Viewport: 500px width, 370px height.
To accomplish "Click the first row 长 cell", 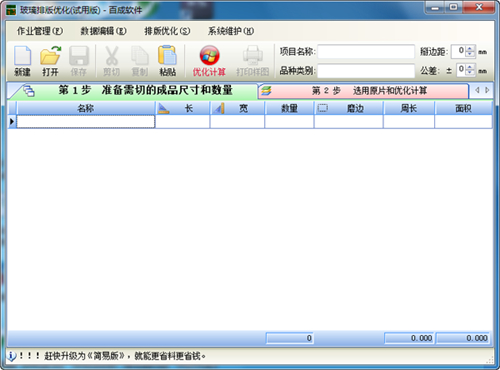I will coord(183,122).
